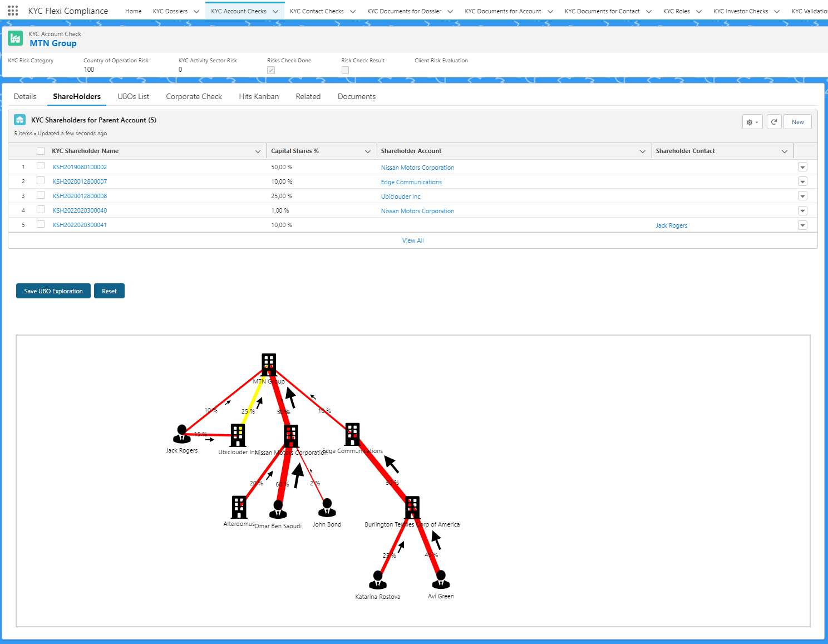Viewport: 828px width, 644px height.
Task: Open the Hits Kanban tab
Action: click(x=259, y=96)
